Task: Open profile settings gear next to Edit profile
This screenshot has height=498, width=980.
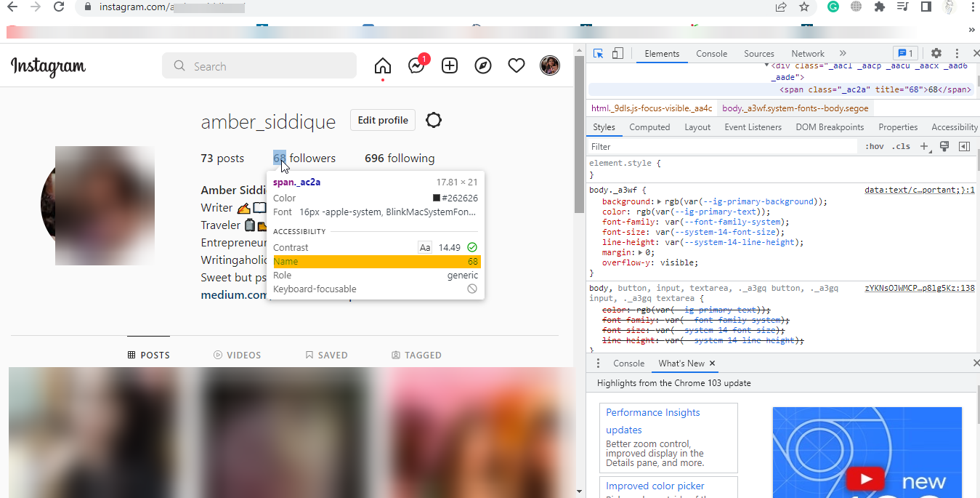Action: (x=434, y=120)
